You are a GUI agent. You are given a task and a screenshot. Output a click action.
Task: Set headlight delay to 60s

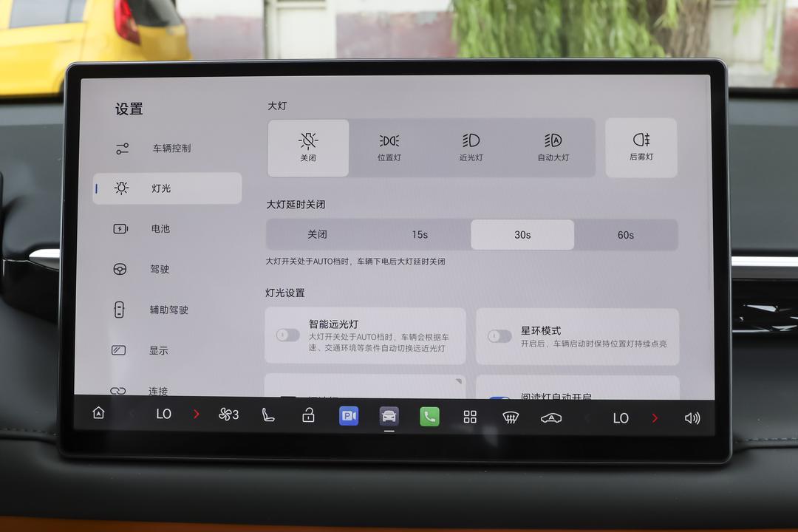[x=626, y=235]
